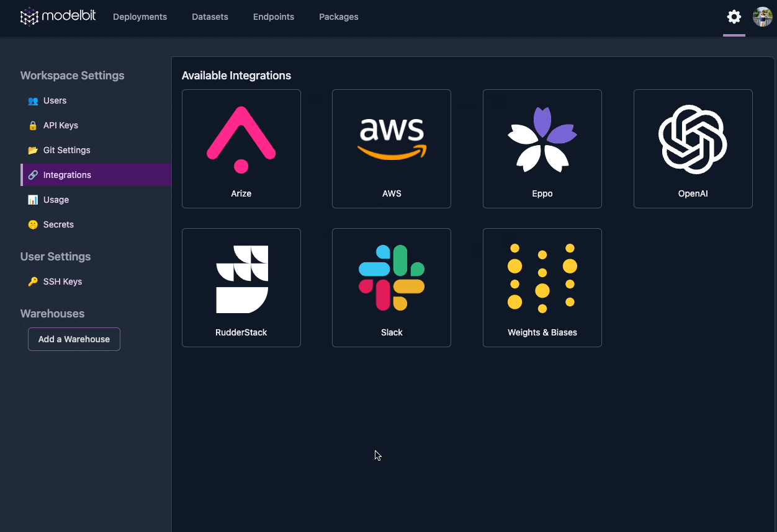Image resolution: width=777 pixels, height=532 pixels.
Task: Select the Eppo flower logo
Action: [x=542, y=140]
